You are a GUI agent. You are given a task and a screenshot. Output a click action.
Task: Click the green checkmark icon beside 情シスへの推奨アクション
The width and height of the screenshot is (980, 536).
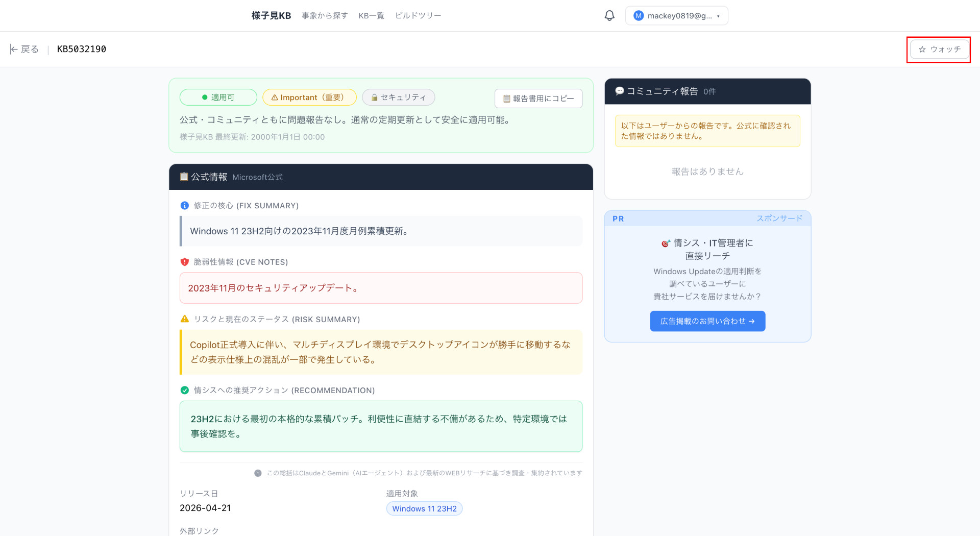(x=185, y=391)
